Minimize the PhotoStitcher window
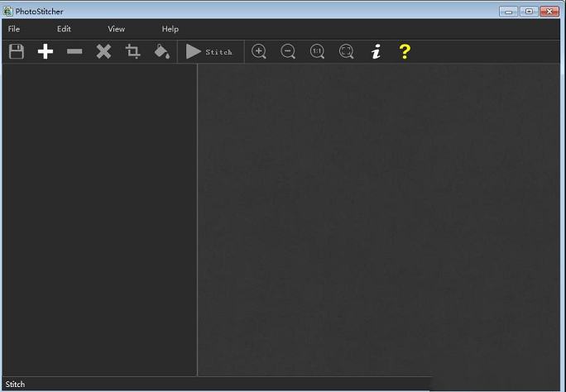 509,12
